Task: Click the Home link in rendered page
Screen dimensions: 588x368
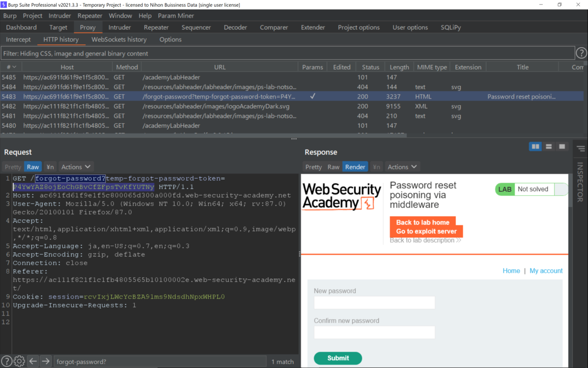Action: point(511,271)
